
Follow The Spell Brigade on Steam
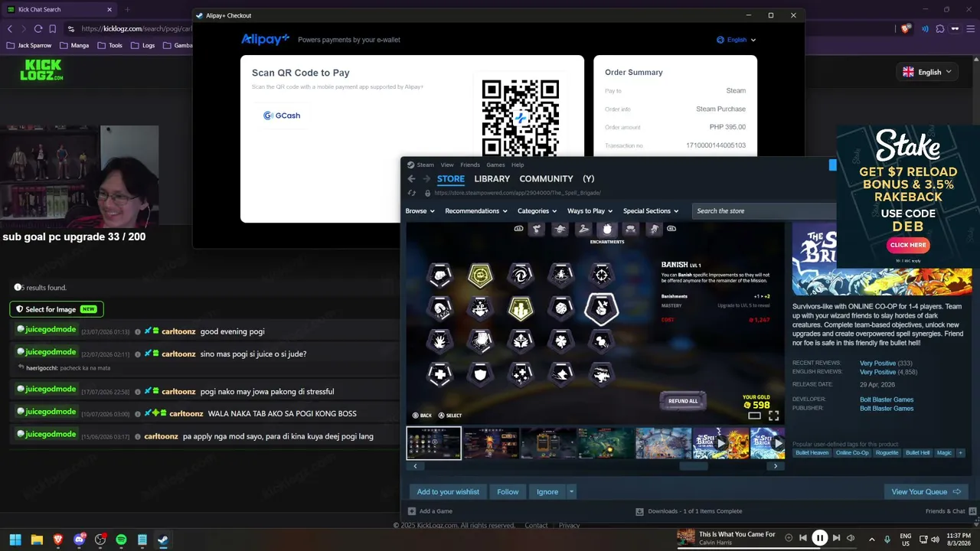(x=508, y=492)
